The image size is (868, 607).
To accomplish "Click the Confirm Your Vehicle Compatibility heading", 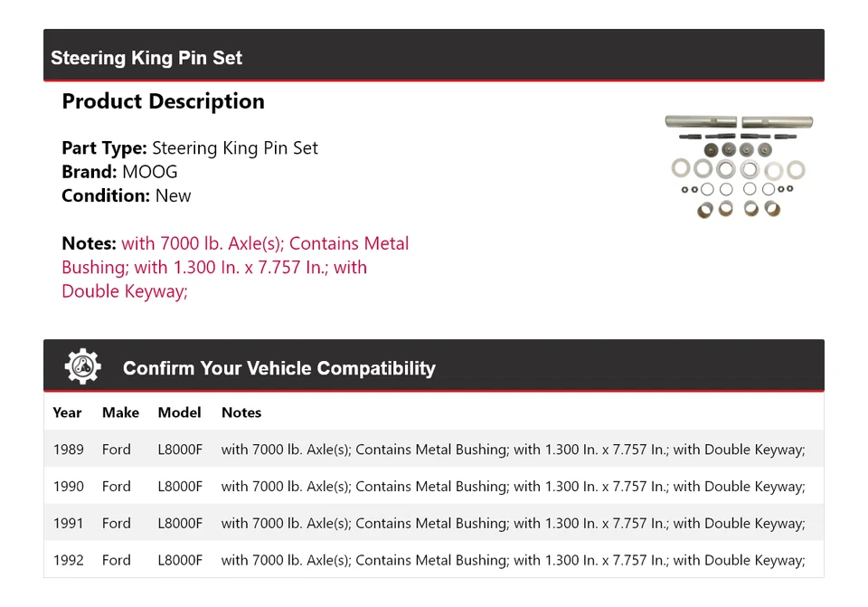I will click(x=278, y=368).
